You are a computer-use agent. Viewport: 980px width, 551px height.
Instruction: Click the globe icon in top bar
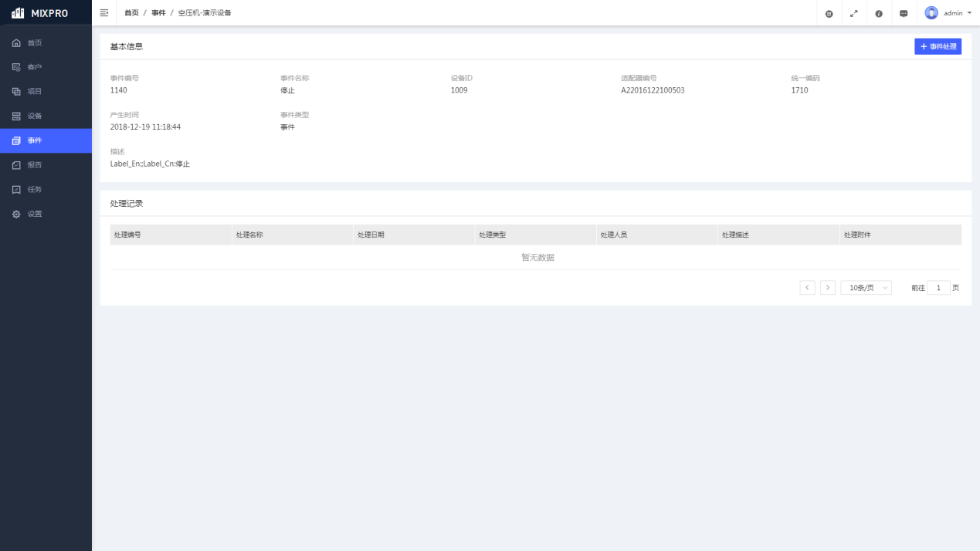tap(829, 13)
